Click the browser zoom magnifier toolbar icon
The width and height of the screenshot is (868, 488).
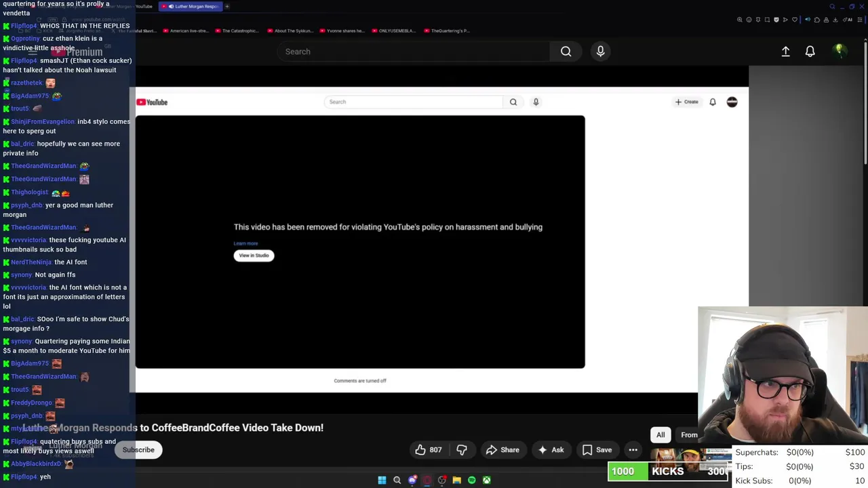(x=739, y=20)
